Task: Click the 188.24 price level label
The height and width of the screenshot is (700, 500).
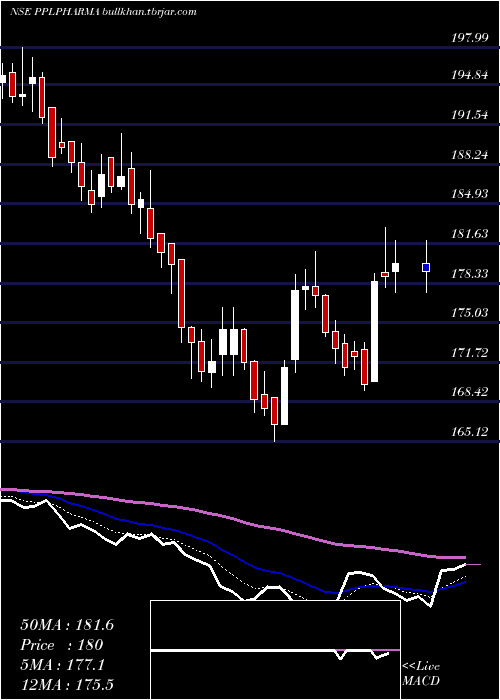Action: coord(469,155)
